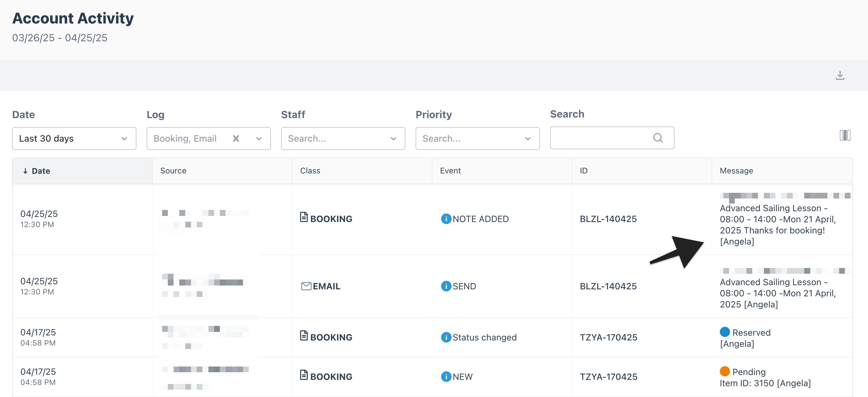Viewport: 868px width, 397px height.
Task: Click the SEND event text
Action: pyautogui.click(x=464, y=286)
